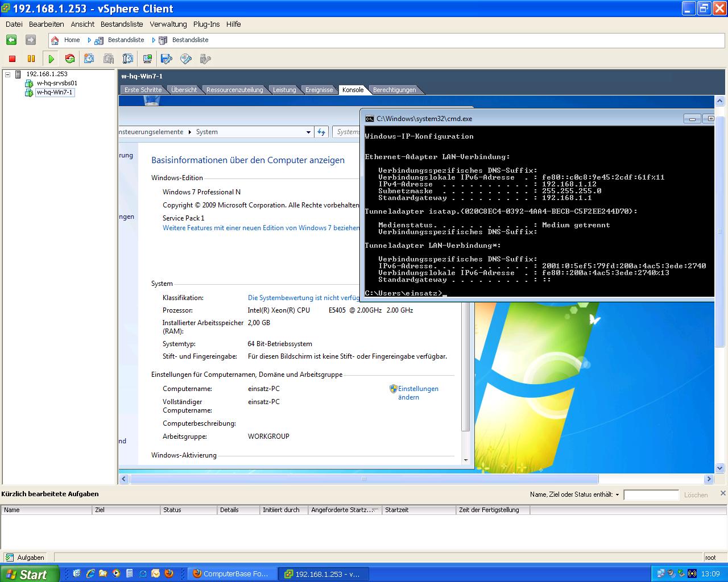Click the host server icon for 192.168.1.253

(18, 74)
